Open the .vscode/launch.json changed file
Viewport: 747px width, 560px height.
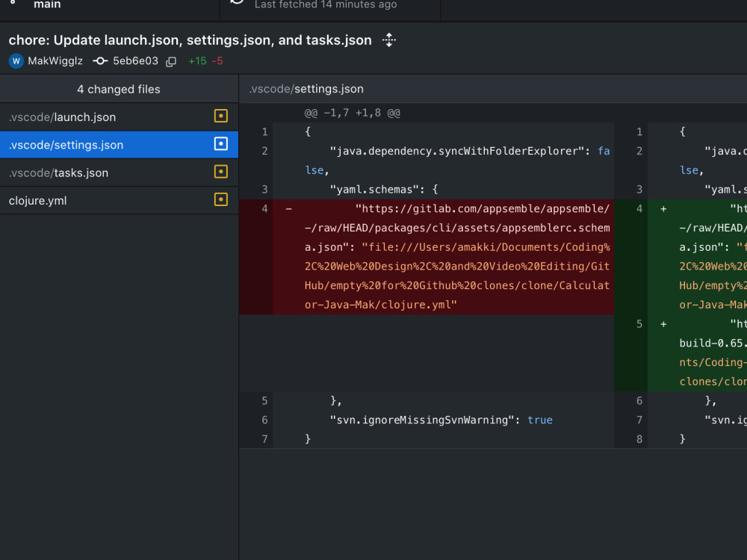[x=119, y=117]
